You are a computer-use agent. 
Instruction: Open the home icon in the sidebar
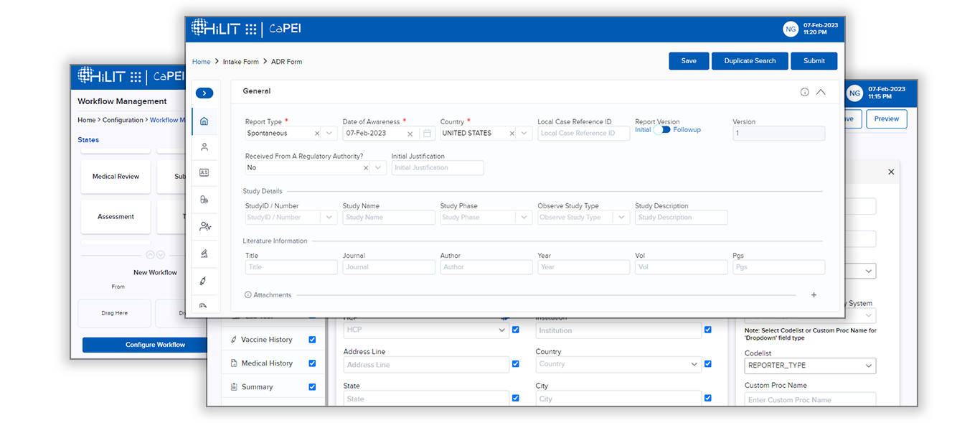point(204,121)
